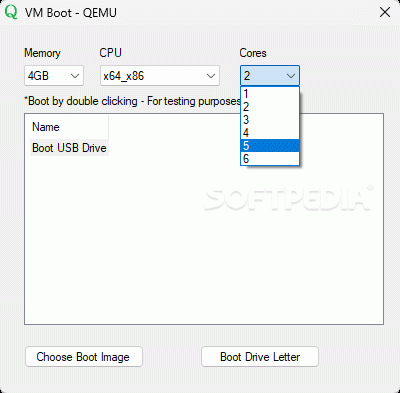Collapse the Cores dropdown via its chevron arrow
This screenshot has width=400, height=393.
click(291, 76)
